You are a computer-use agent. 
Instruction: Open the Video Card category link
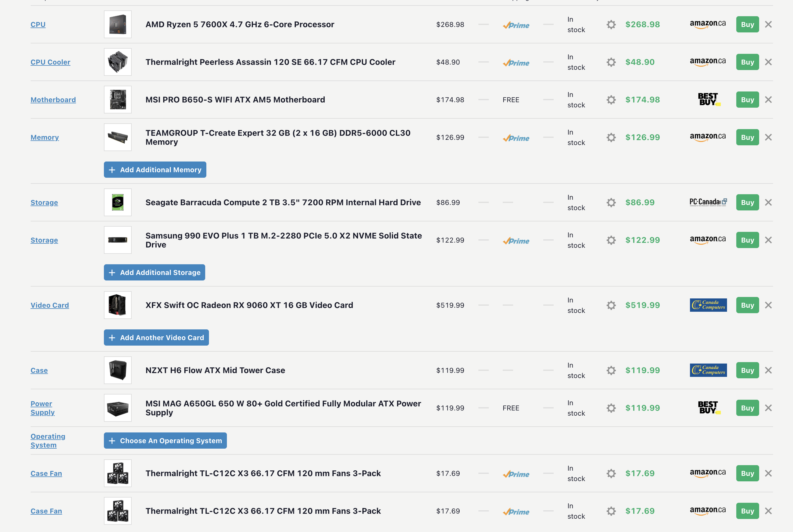click(x=50, y=305)
